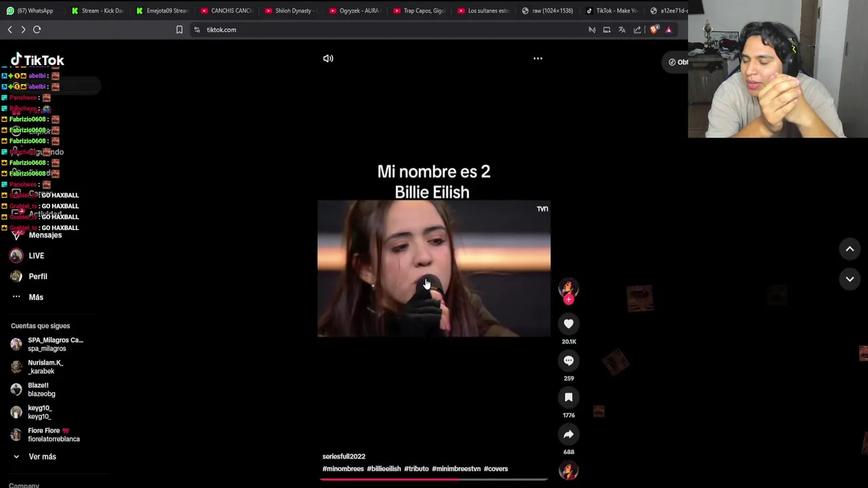Share the video with the arrow icon
The image size is (868, 488).
tap(568, 434)
